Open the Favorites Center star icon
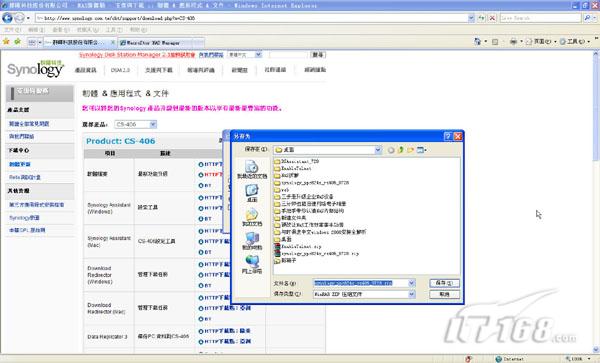The image size is (600, 363). pyautogui.click(x=6, y=42)
